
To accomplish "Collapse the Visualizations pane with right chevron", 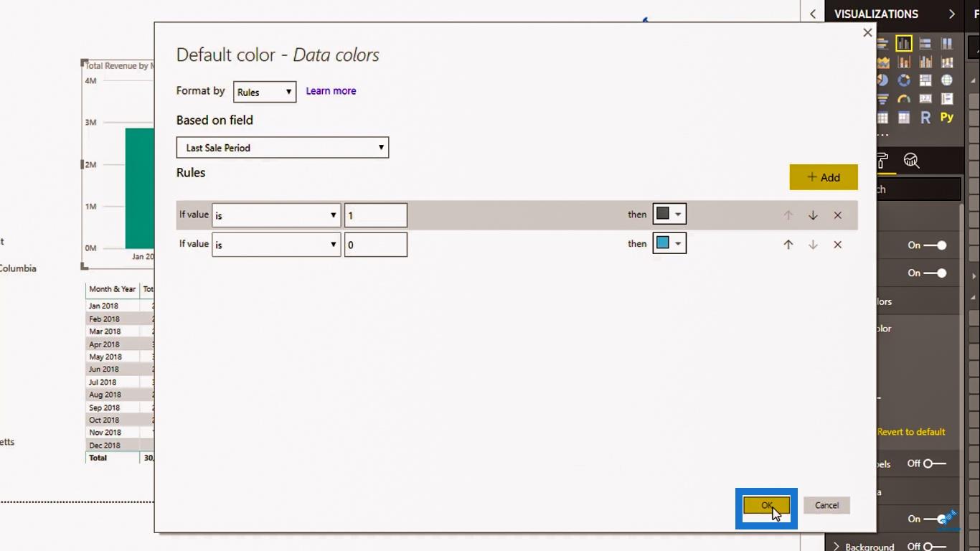I will coord(951,14).
